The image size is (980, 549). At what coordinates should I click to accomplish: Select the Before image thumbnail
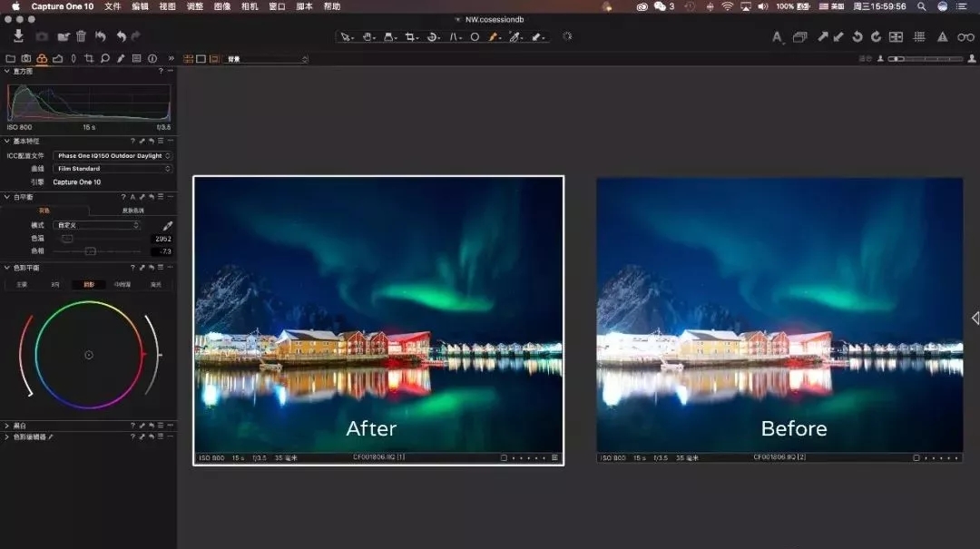point(779,320)
